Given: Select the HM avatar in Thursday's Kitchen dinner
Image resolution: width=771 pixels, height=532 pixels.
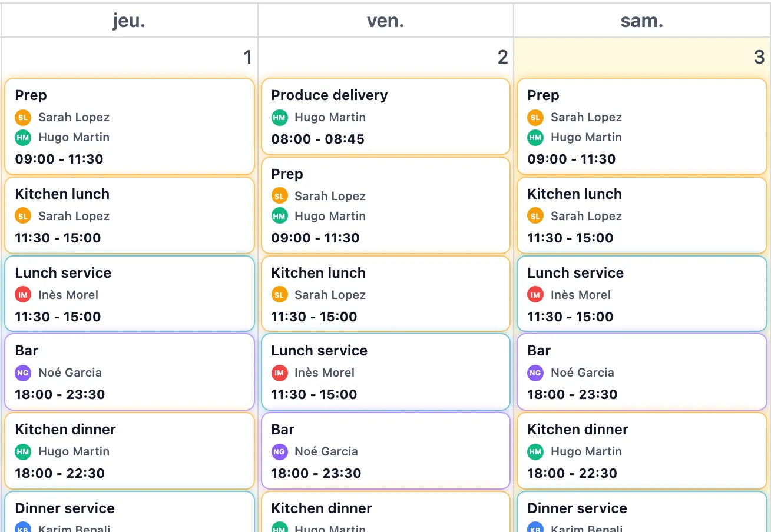Looking at the screenshot, I should 23,451.
